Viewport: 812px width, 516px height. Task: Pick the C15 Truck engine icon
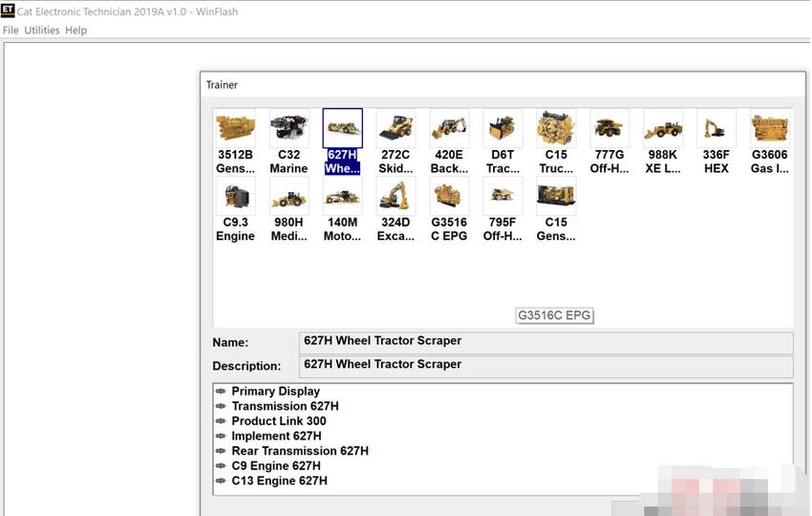coord(556,128)
